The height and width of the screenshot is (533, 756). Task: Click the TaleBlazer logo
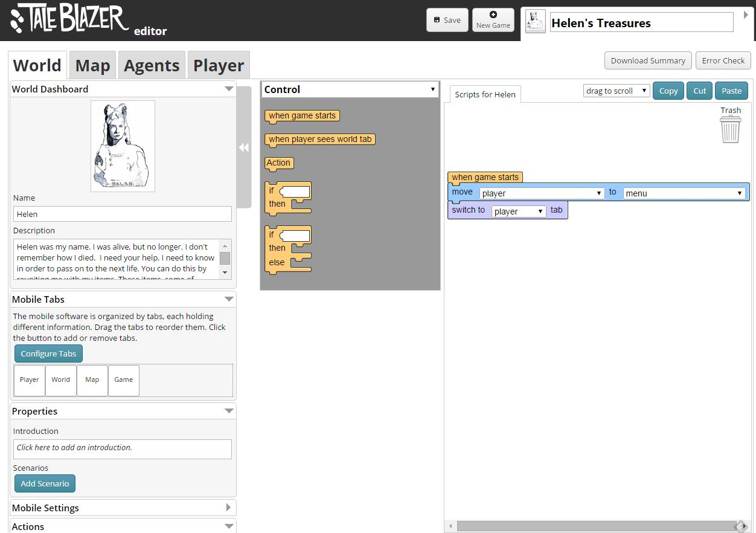tap(69, 19)
